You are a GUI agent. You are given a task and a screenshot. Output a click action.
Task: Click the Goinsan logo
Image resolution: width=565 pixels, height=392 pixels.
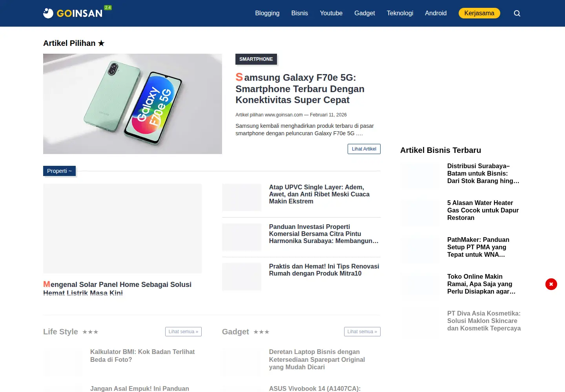(73, 13)
